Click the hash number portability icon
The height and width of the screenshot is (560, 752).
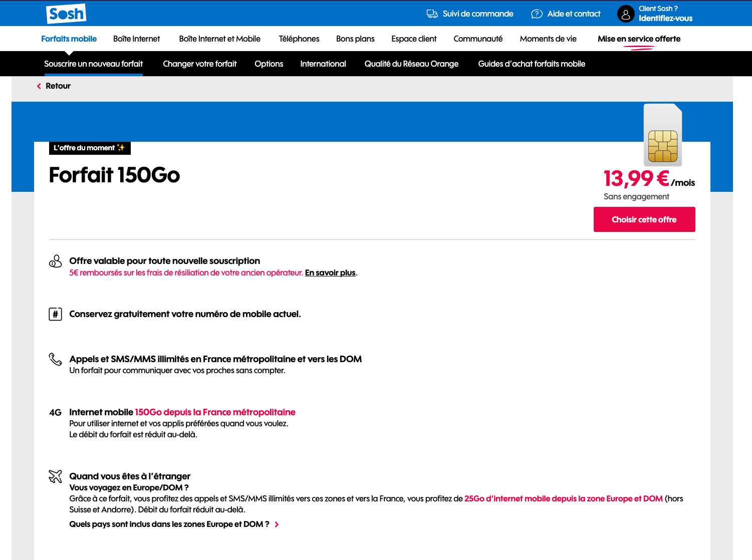point(55,315)
